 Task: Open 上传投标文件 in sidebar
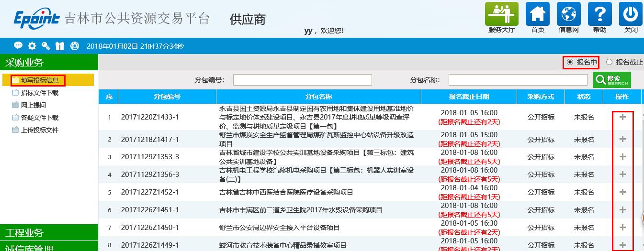coord(39,130)
